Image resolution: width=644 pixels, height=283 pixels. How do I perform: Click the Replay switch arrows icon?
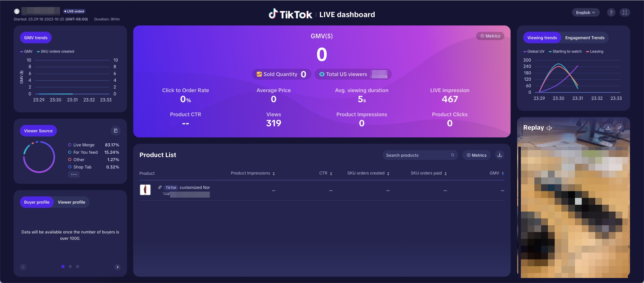(x=620, y=128)
